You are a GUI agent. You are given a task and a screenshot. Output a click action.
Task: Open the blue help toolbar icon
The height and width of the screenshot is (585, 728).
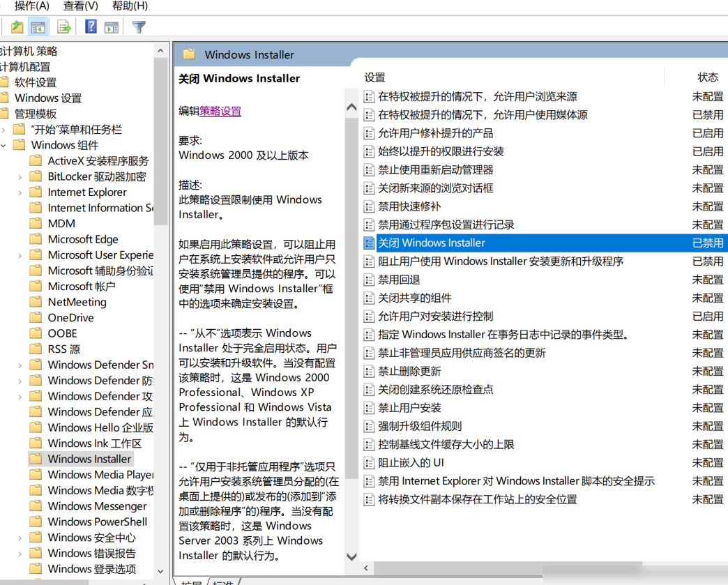91,26
